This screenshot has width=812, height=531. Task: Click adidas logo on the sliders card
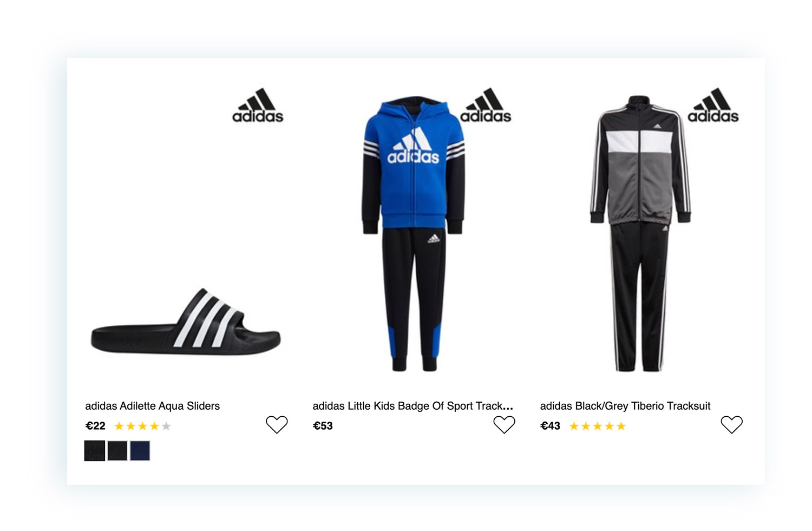click(x=258, y=105)
